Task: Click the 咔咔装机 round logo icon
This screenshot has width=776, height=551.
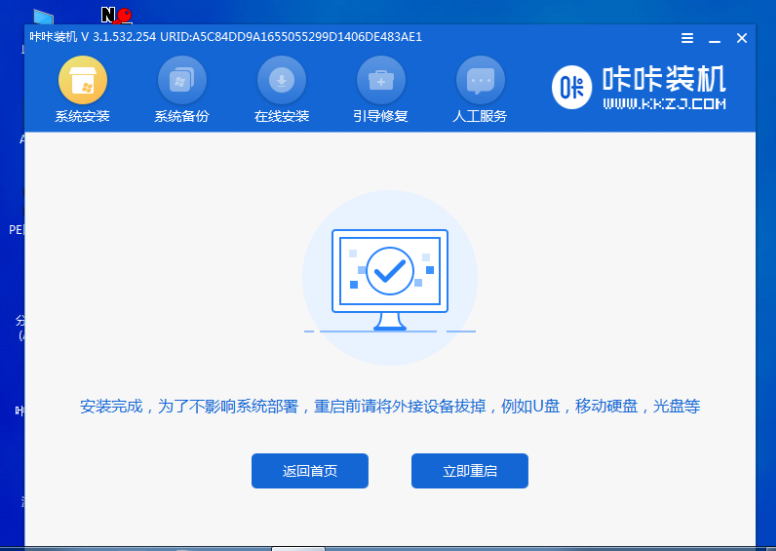Action: point(573,87)
